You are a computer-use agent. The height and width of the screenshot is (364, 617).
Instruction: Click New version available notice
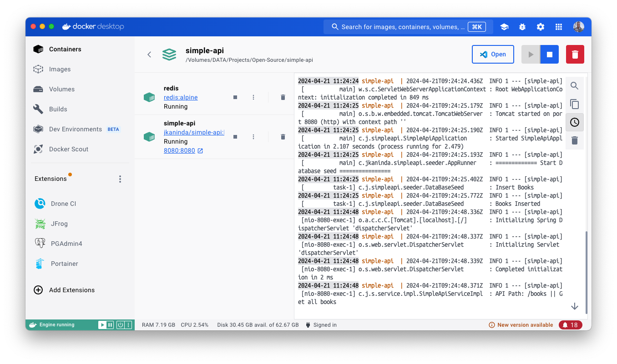(521, 325)
